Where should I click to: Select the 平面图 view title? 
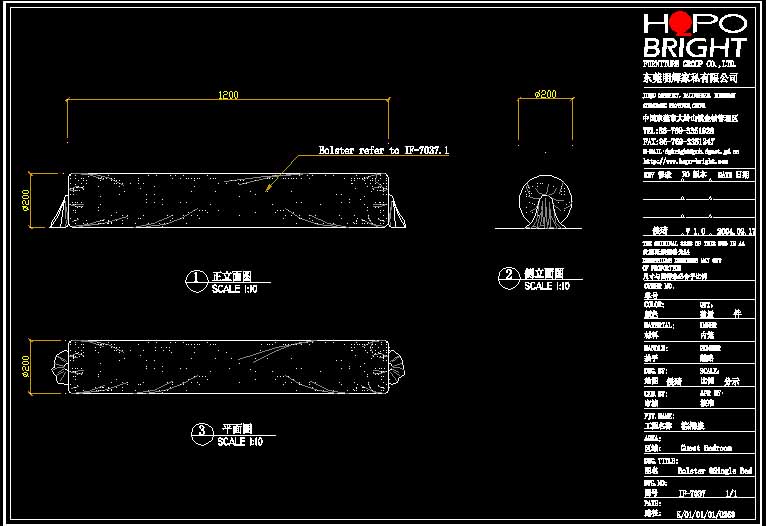[x=237, y=429]
